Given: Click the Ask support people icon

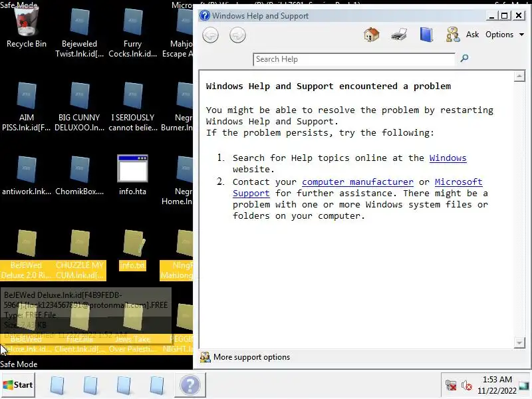Looking at the screenshot, I should click(453, 35).
